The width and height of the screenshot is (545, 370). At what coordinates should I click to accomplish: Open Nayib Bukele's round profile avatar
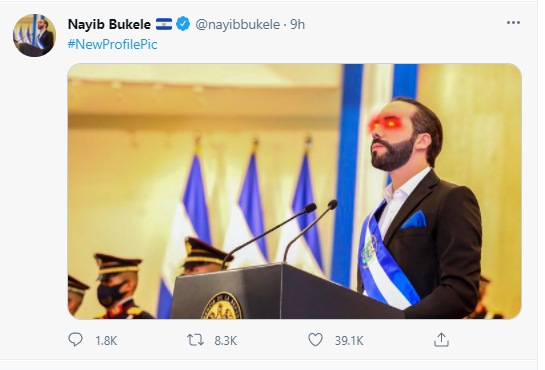[x=34, y=35]
